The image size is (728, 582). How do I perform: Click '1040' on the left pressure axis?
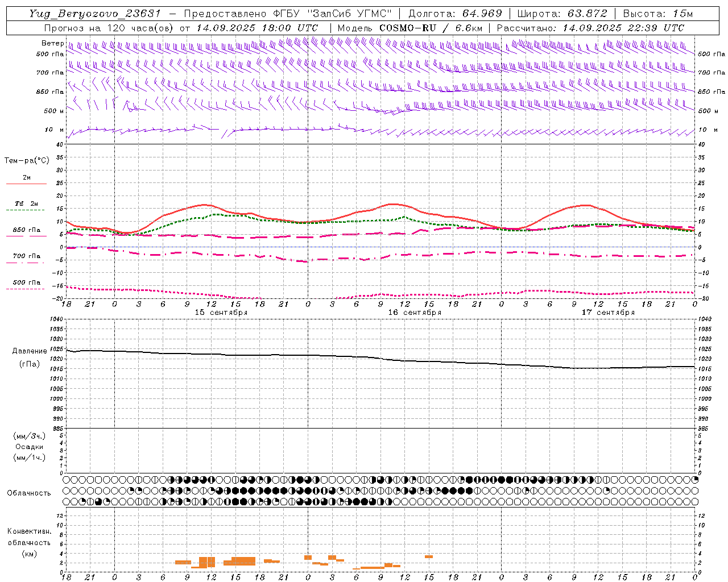click(57, 319)
